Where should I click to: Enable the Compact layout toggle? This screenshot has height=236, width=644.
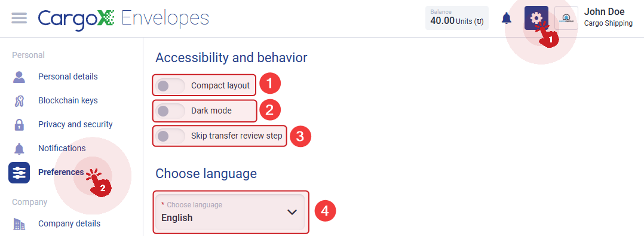(x=170, y=86)
